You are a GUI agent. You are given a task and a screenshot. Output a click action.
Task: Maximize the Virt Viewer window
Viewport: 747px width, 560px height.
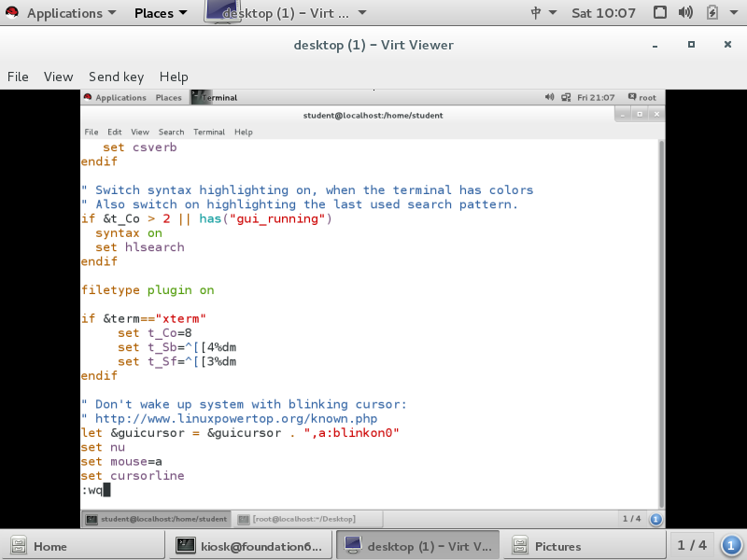click(x=691, y=44)
